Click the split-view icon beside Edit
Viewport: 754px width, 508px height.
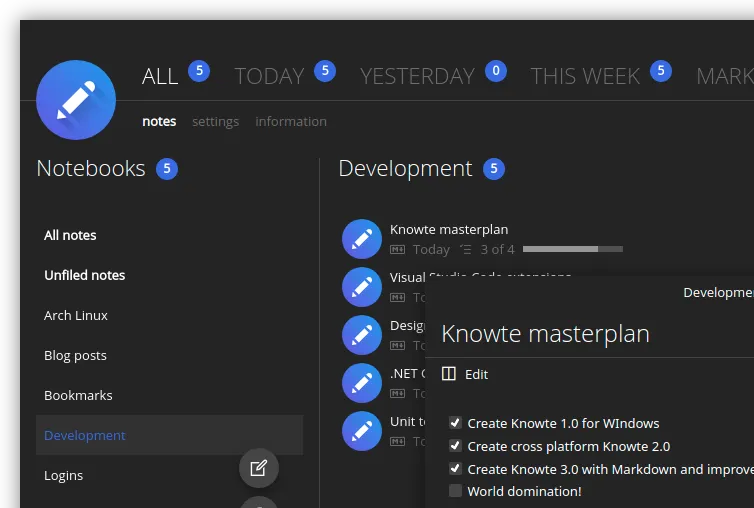click(x=449, y=374)
